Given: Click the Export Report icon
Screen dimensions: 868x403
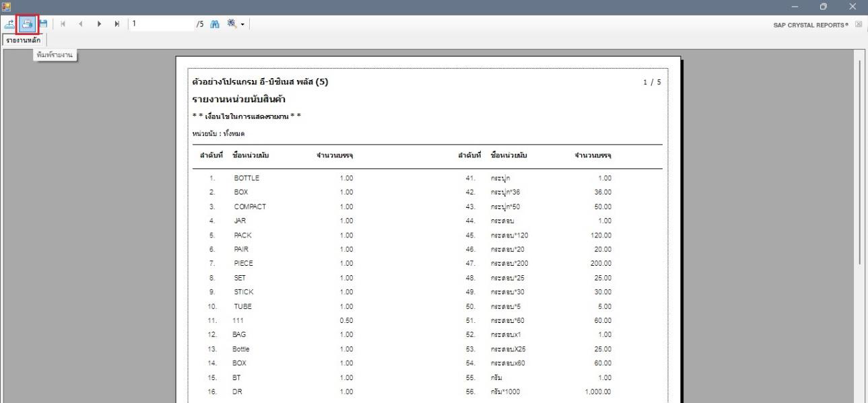Looking at the screenshot, I should pos(10,24).
